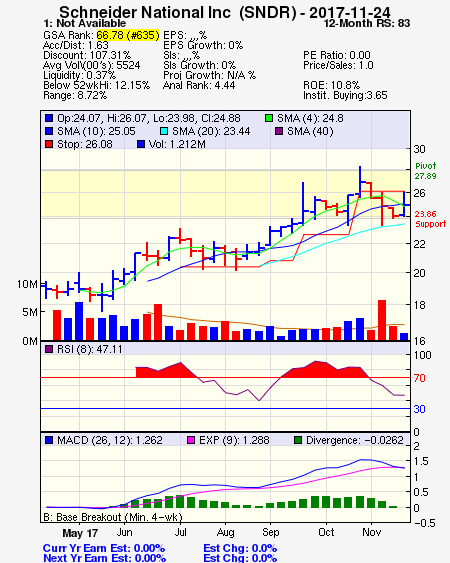
Task: Click the highlighted GSA Rank value 66.78 (#635)
Action: coord(128,35)
